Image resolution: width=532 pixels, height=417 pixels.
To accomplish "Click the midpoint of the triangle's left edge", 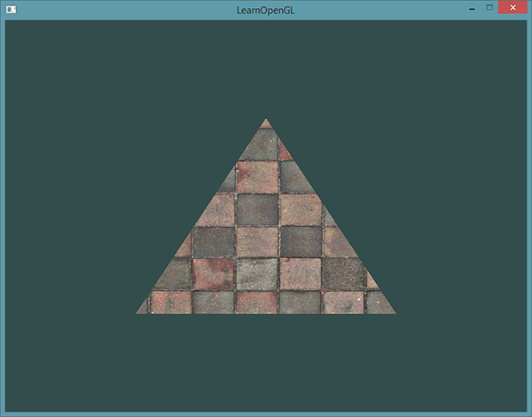I will (202, 216).
